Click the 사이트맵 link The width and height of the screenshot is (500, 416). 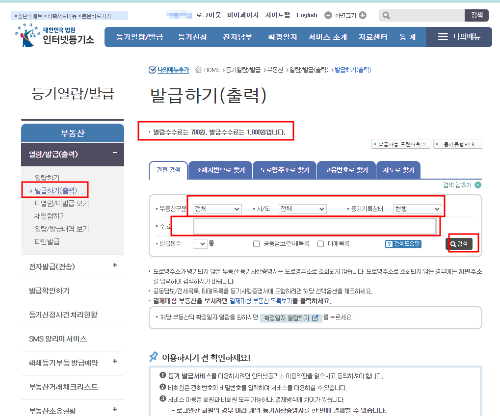277,15
